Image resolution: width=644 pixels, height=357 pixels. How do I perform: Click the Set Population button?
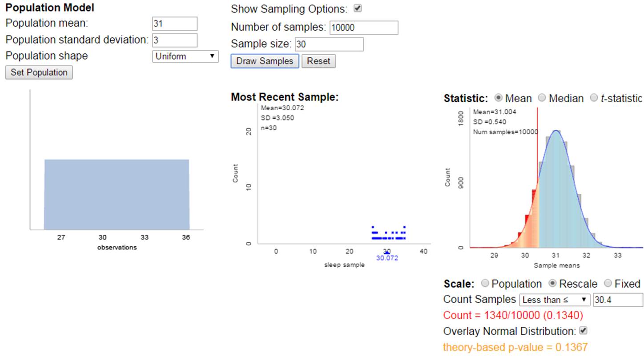[x=39, y=72]
